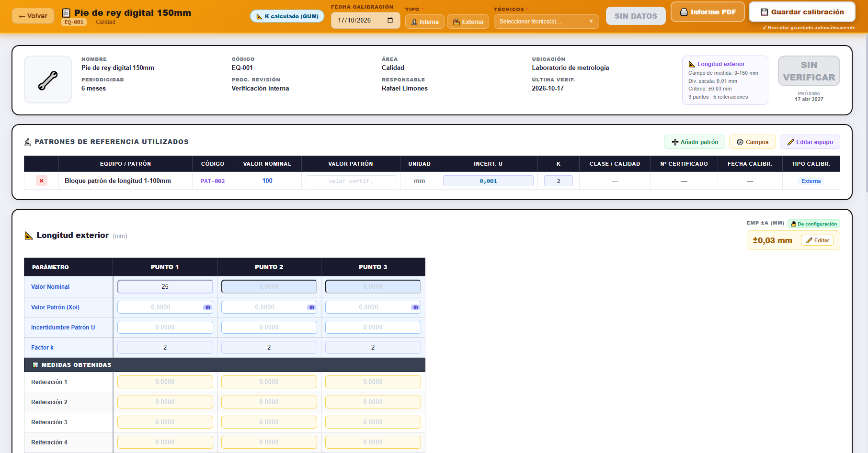
Task: Click Reiteración 2 field for Punto 2
Action: 269,402
